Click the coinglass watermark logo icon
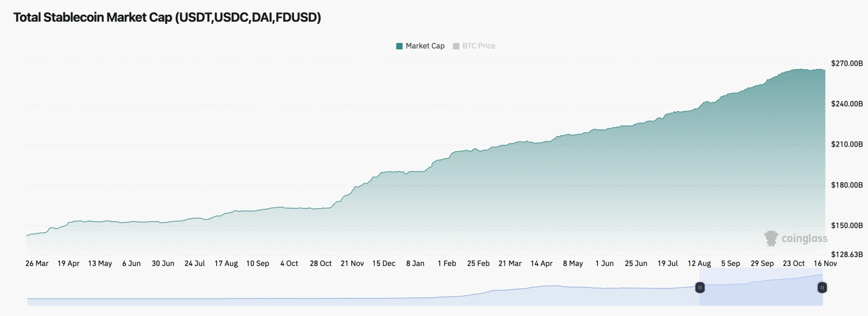This screenshot has width=868, height=316. (771, 238)
